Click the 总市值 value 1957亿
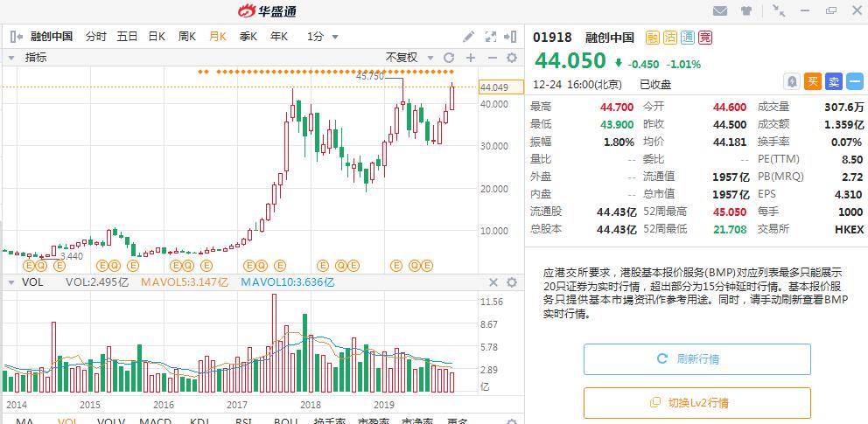 tap(730, 194)
